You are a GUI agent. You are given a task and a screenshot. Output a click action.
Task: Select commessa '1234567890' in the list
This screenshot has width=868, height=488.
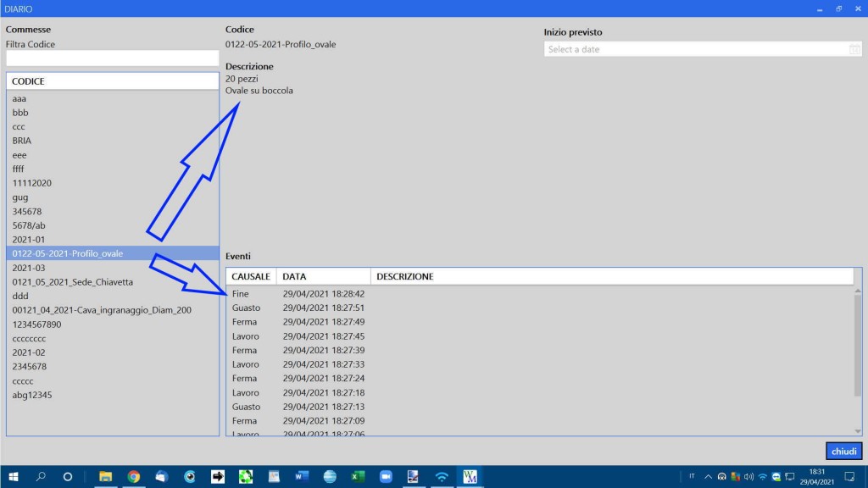tap(113, 324)
